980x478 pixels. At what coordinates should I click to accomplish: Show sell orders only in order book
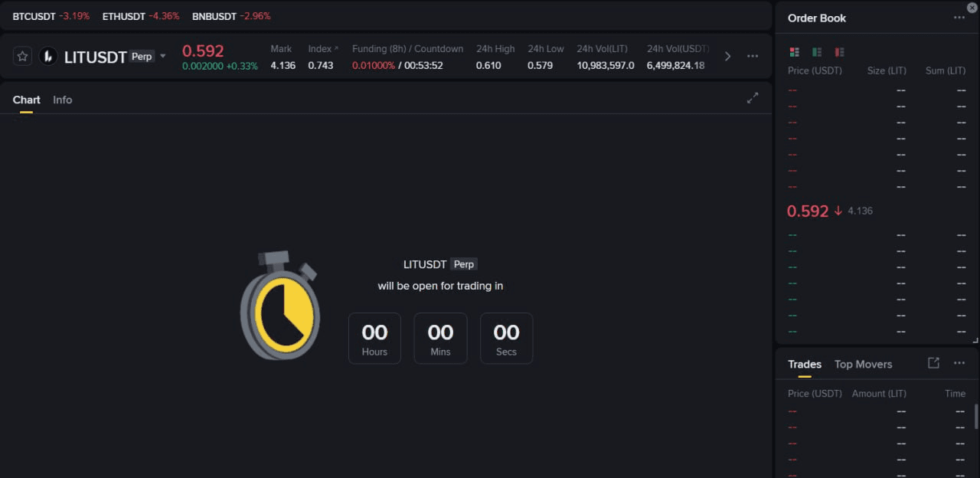tap(839, 52)
